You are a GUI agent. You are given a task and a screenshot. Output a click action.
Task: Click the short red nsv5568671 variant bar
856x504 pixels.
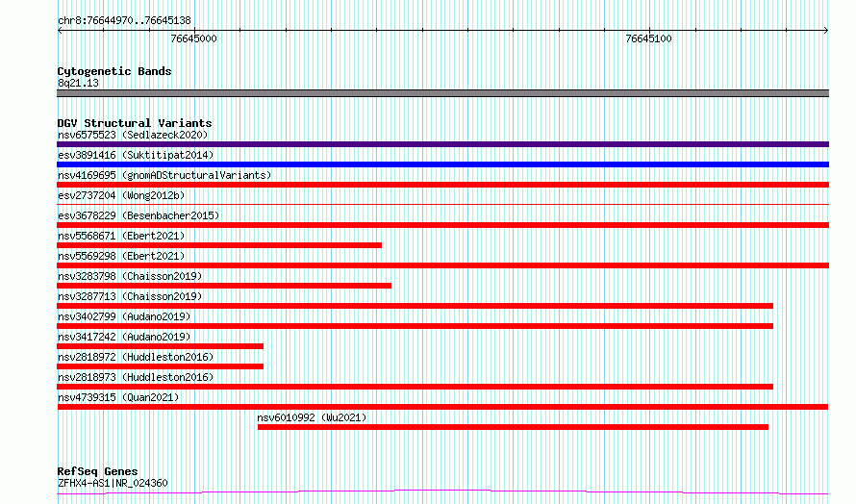click(219, 245)
